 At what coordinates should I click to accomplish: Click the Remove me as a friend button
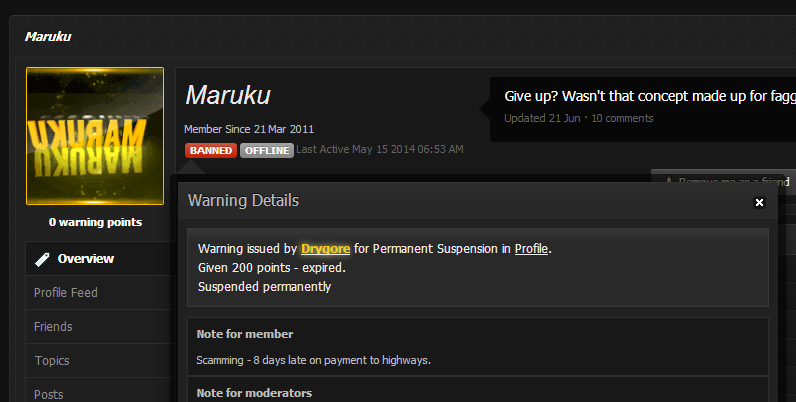point(723,181)
